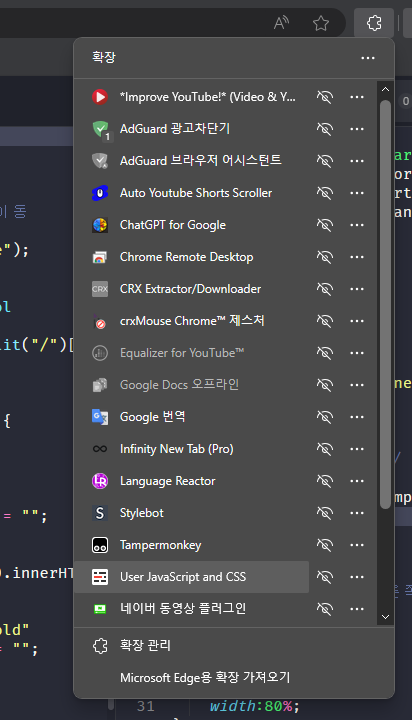
Task: Click the extension list scroll down arrow
Action: tap(385, 617)
